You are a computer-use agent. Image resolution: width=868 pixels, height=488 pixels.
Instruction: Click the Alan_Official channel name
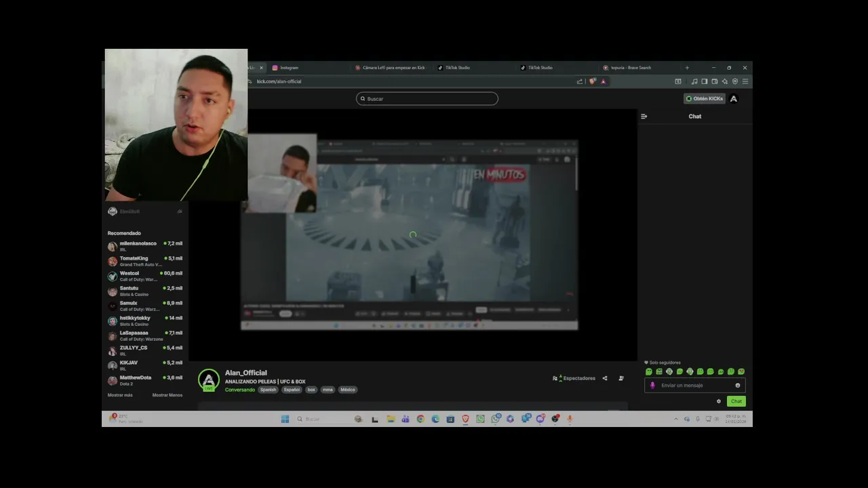tap(246, 373)
